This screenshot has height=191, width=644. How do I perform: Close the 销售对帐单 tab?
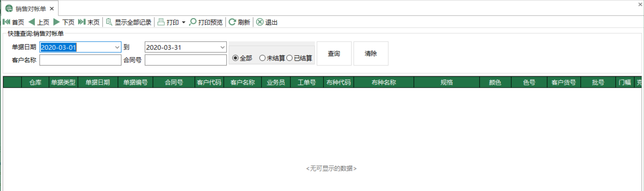coord(52,9)
